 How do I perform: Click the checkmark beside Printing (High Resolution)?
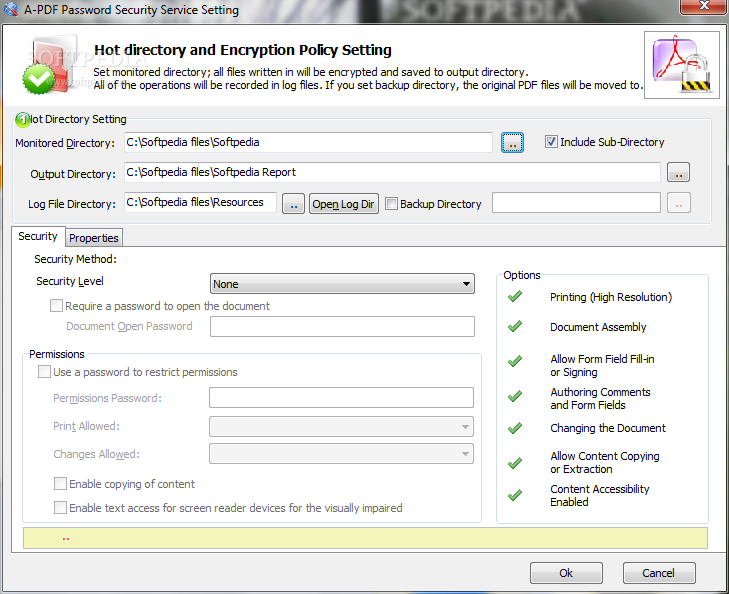tap(515, 296)
